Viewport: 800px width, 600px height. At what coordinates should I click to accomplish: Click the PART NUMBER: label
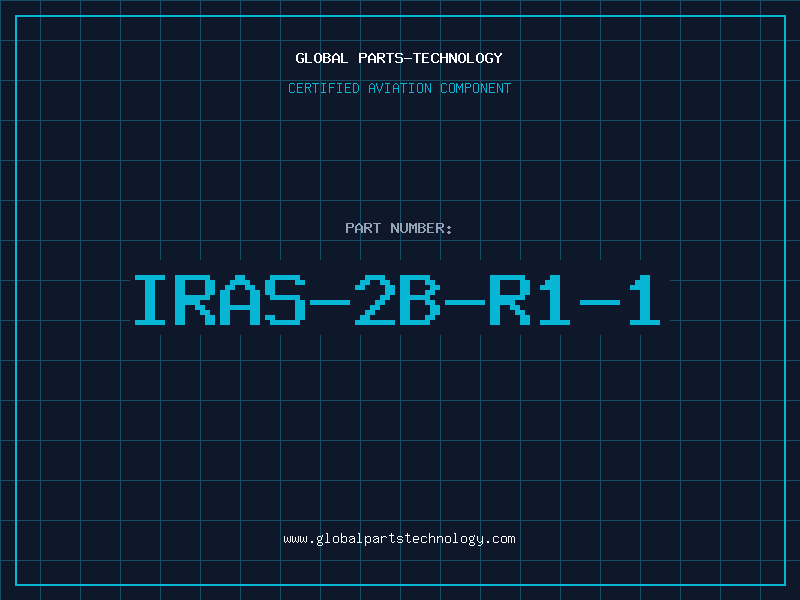tap(399, 228)
